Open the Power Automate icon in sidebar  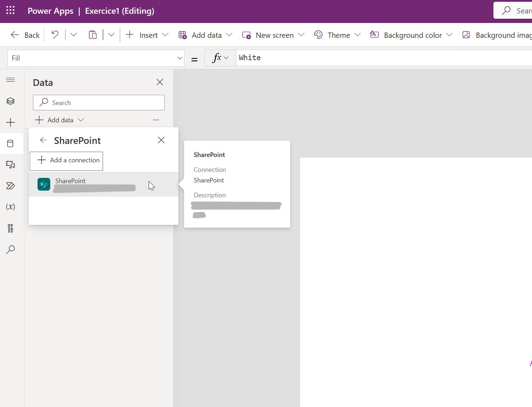11,186
